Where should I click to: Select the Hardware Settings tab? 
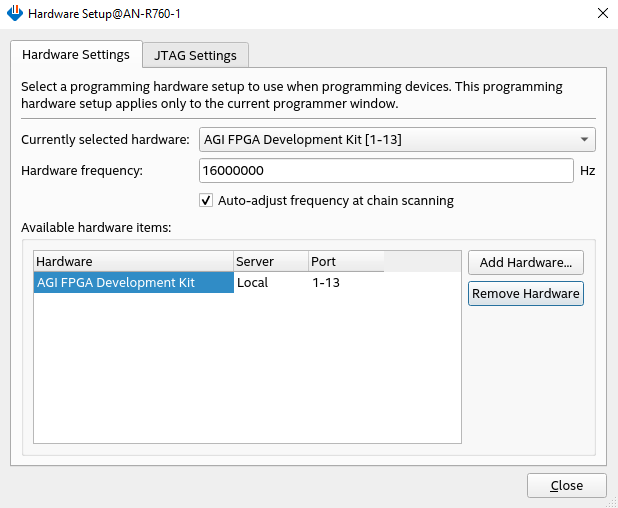point(76,54)
